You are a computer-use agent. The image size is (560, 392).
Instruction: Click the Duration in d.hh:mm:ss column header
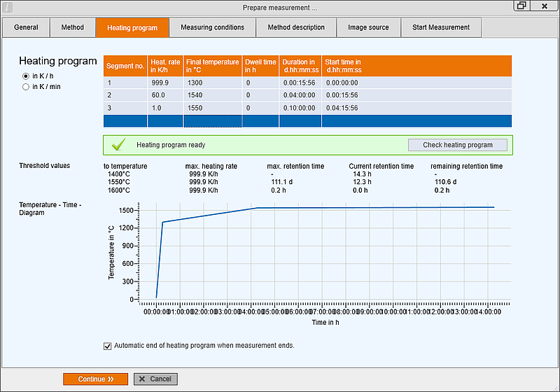pos(300,66)
